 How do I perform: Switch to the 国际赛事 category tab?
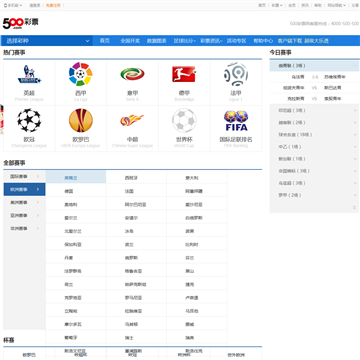point(24,176)
